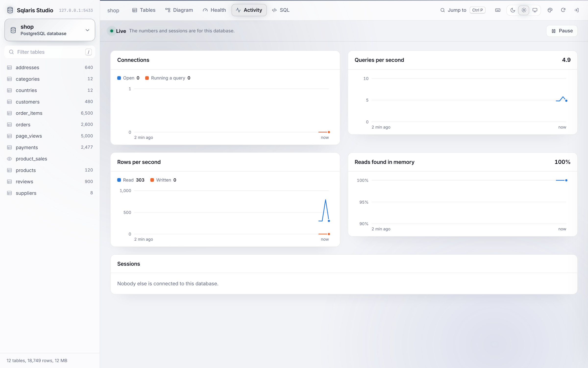Click the latest Rows Read data point
Viewport: 588px width, 368px height.
(x=329, y=221)
